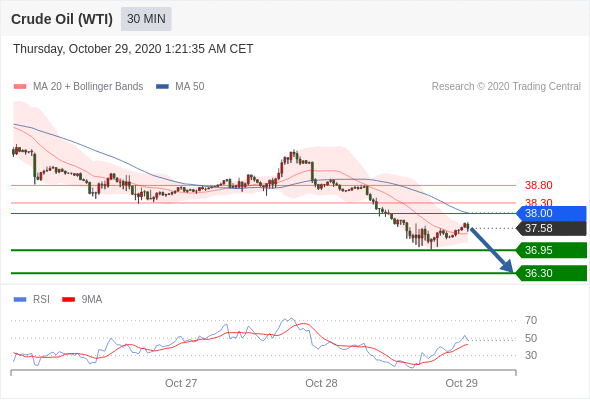Select the green 36.30 target tag
590x400 pixels.
pos(551,273)
